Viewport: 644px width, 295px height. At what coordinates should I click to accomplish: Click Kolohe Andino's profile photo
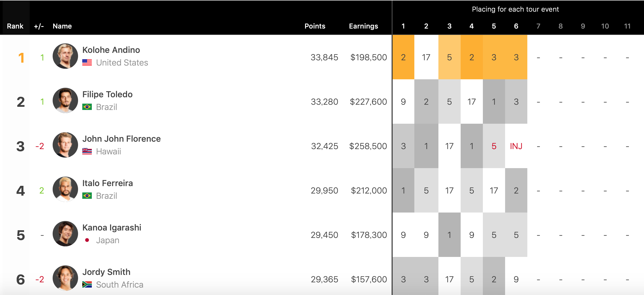click(65, 56)
